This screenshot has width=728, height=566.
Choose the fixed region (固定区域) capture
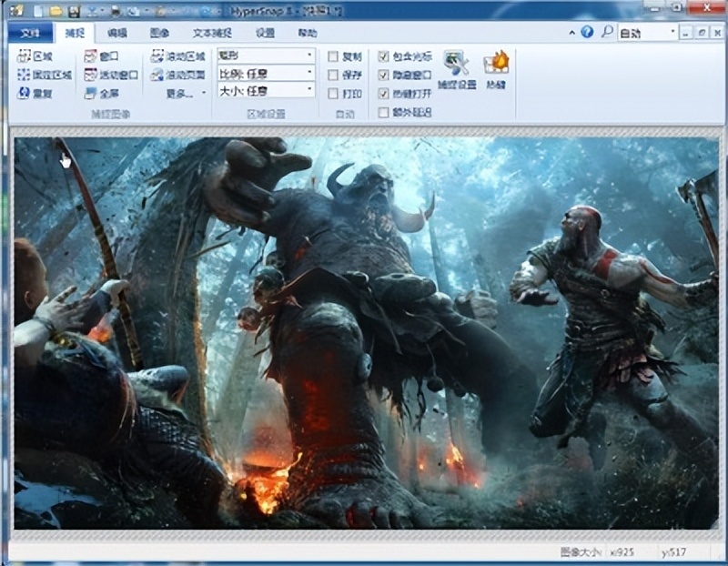pyautogui.click(x=44, y=75)
